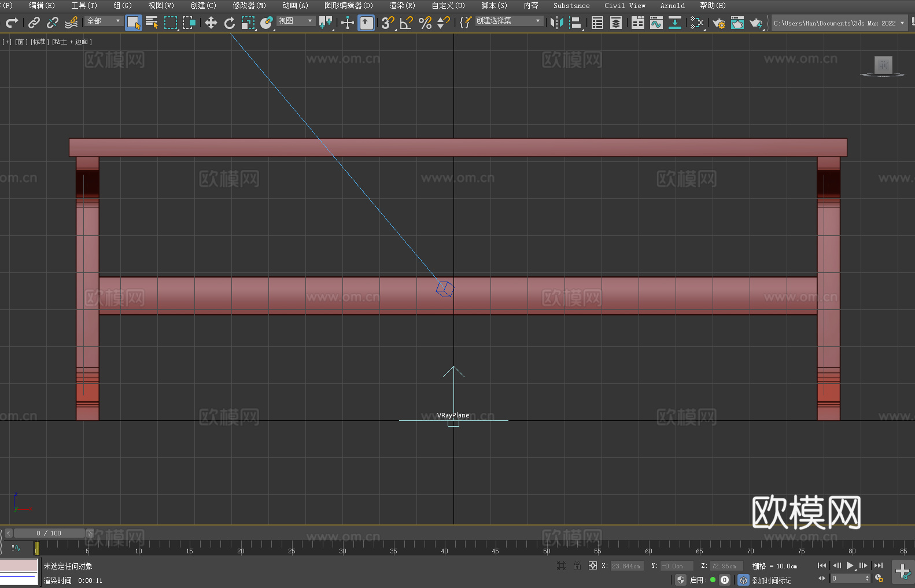The width and height of the screenshot is (915, 588).
Task: Select the Move tool
Action: tap(211, 23)
